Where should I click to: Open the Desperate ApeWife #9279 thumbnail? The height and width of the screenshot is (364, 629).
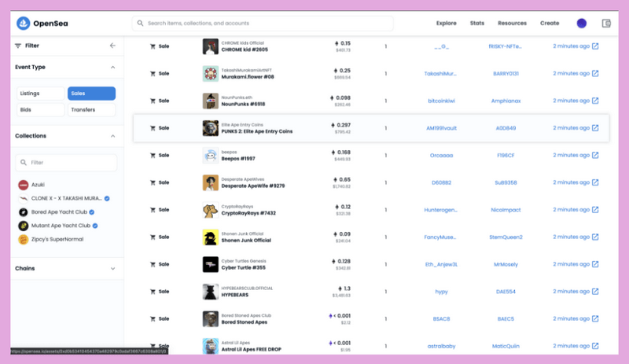pyautogui.click(x=210, y=183)
